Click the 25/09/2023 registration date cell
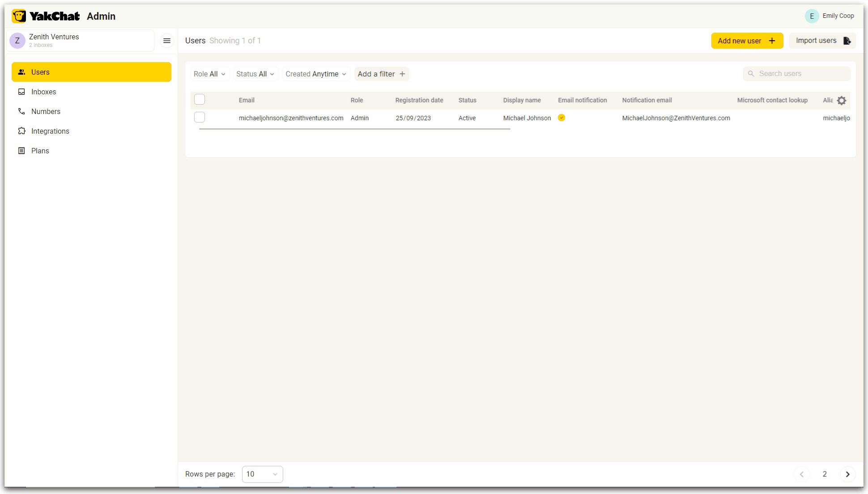 click(413, 118)
